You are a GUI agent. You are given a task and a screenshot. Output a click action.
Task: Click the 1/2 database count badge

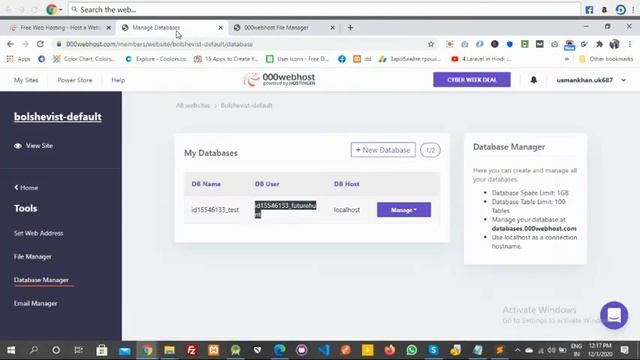click(430, 150)
